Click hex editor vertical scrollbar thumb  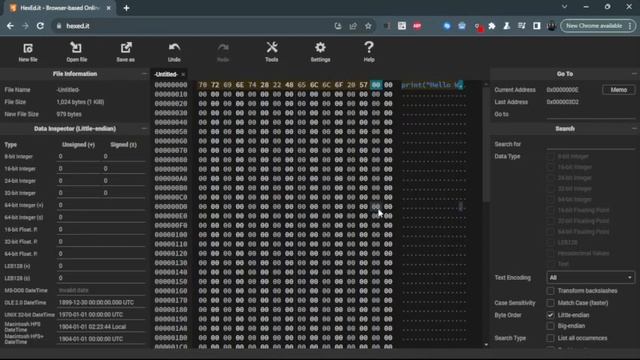pyautogui.click(x=486, y=143)
